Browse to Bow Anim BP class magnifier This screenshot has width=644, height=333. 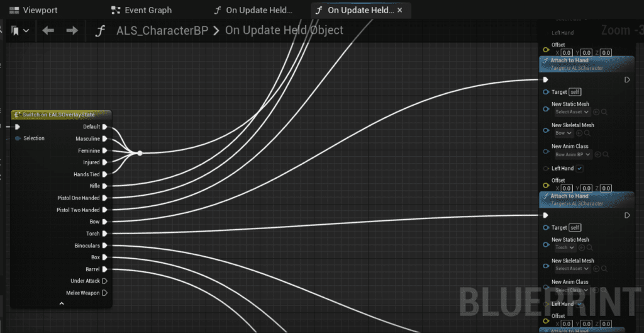click(x=606, y=155)
